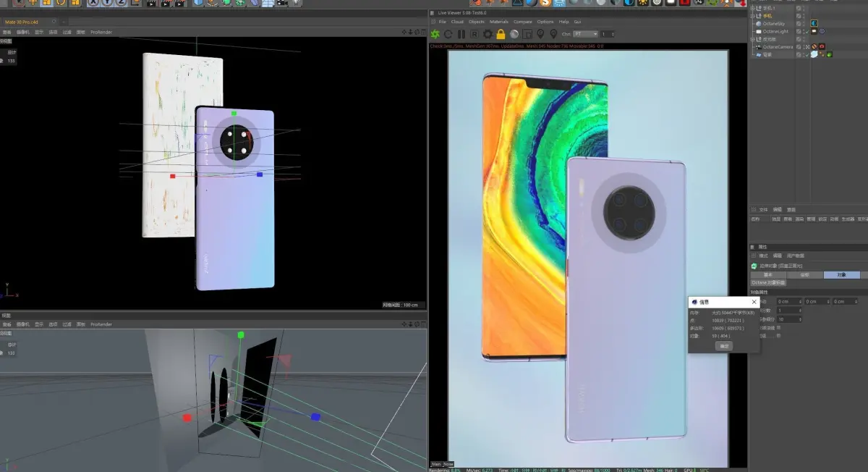Screen dimensions: 868x472
Task: Open the Octane 对象标签 tab
Action: [x=768, y=282]
